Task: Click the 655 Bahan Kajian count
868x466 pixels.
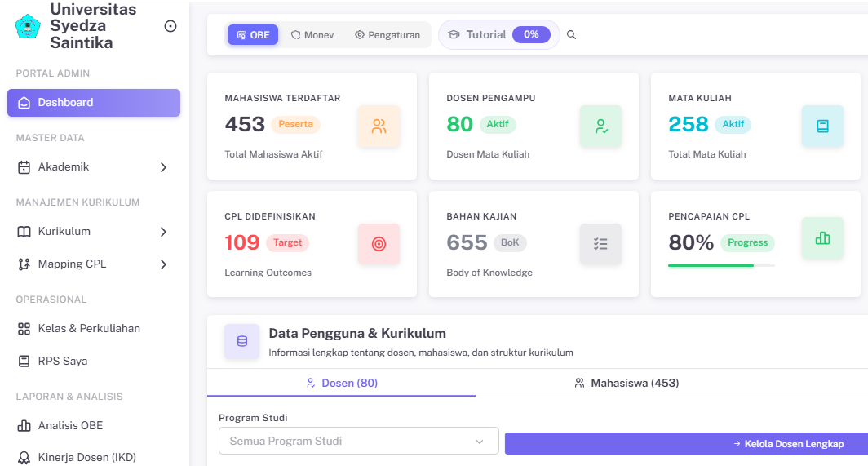Action: click(467, 242)
